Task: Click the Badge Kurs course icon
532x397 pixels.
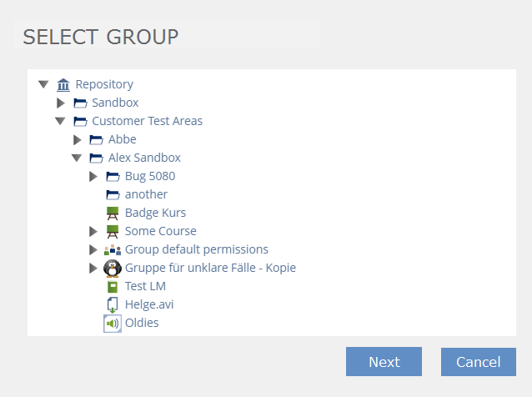Action: coord(113,213)
